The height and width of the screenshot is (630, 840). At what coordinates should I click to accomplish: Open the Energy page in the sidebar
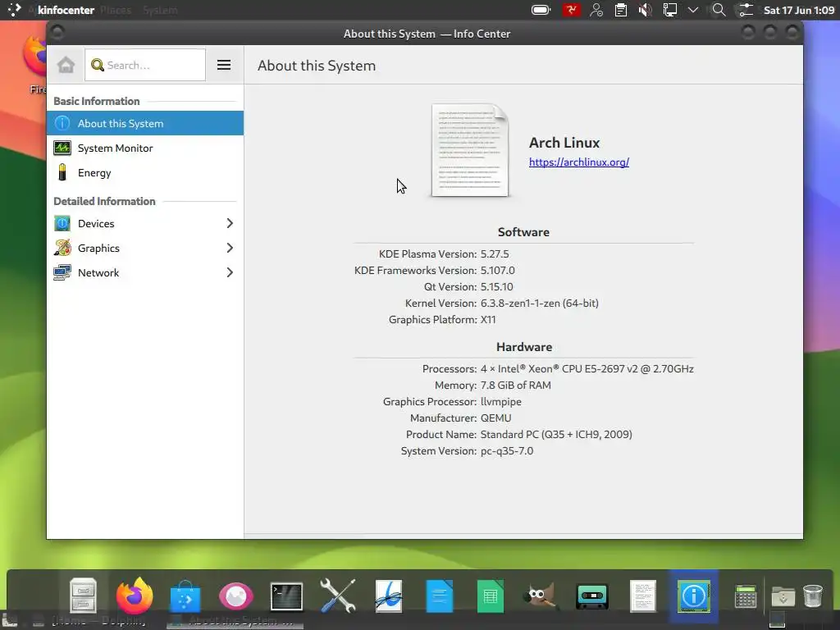[145, 172]
